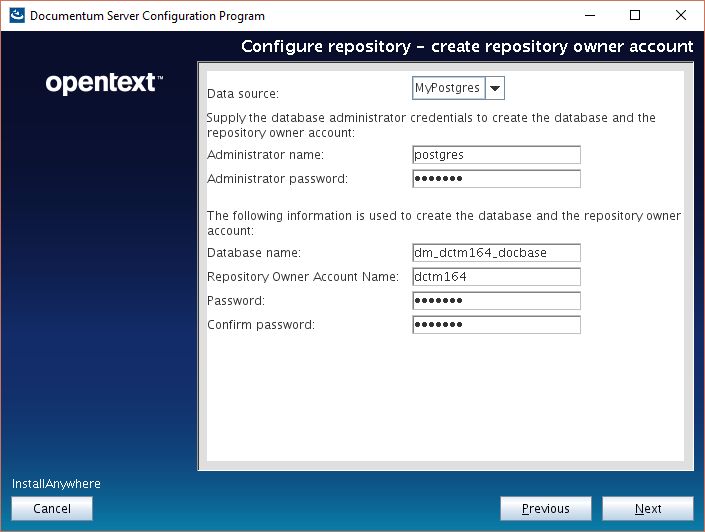The image size is (705, 532).
Task: Edit the Database name field
Action: tap(496, 253)
